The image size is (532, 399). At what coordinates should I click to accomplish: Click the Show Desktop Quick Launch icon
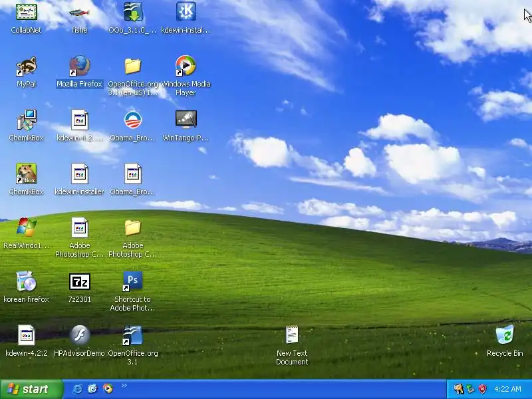(x=92, y=388)
